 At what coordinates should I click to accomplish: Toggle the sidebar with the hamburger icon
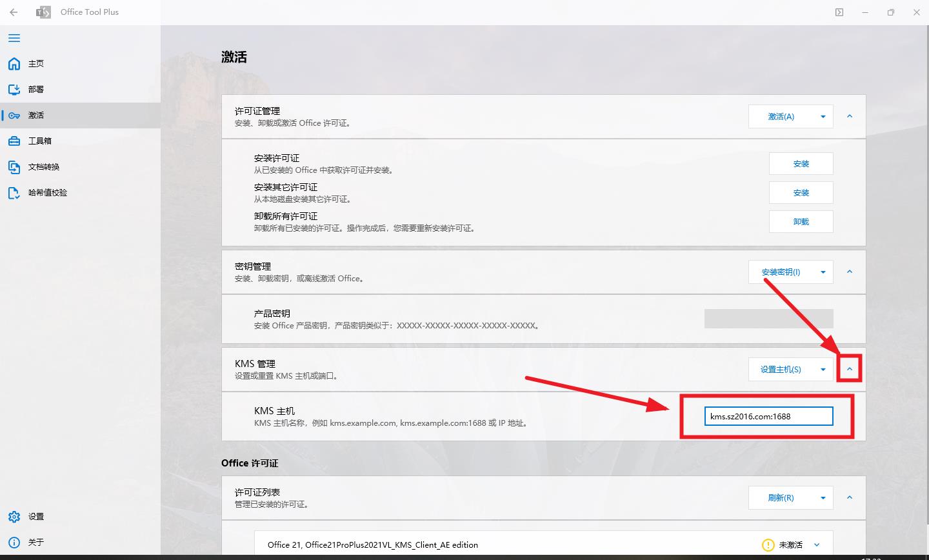click(14, 38)
